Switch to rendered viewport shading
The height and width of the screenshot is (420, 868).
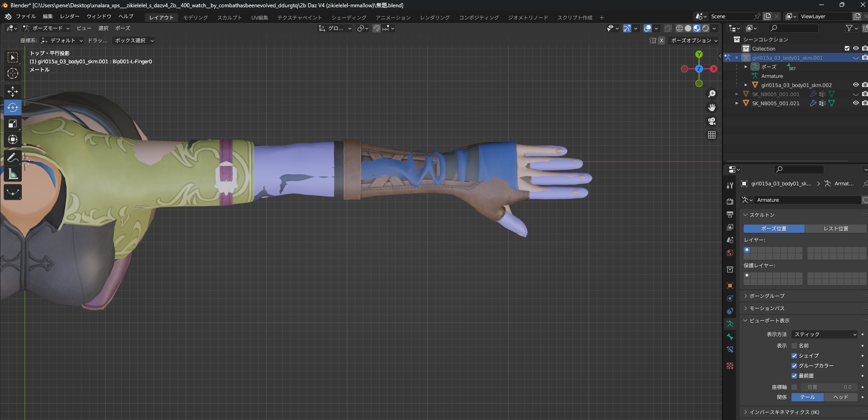[705, 28]
